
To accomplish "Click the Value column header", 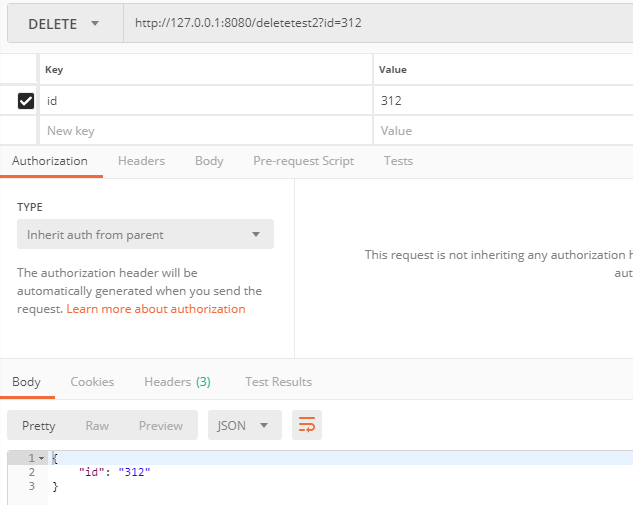I will [x=392, y=70].
